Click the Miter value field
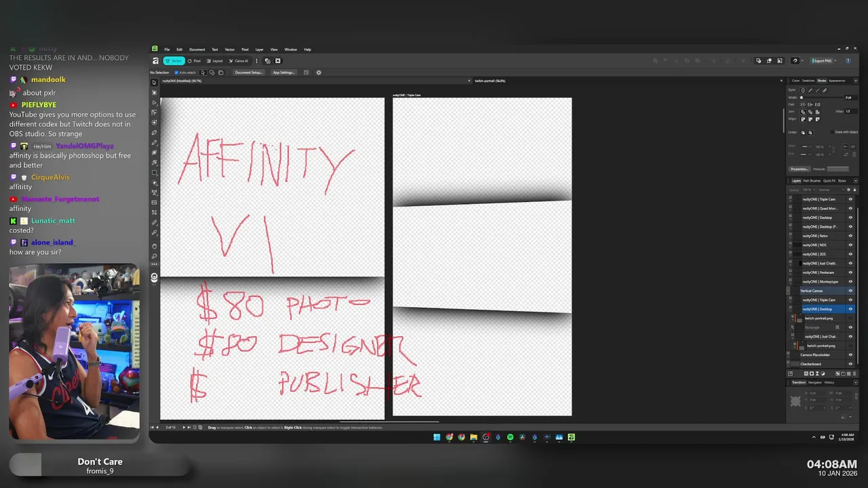The image size is (868, 488). pos(851,111)
